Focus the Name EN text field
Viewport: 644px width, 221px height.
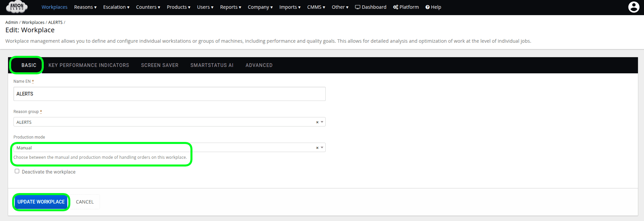click(x=169, y=94)
